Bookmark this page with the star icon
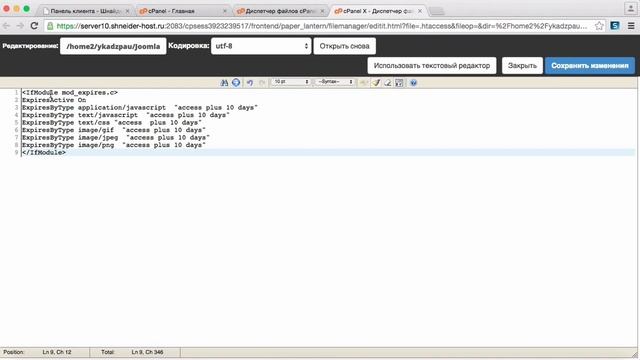This screenshot has width=640, height=360. [599, 26]
